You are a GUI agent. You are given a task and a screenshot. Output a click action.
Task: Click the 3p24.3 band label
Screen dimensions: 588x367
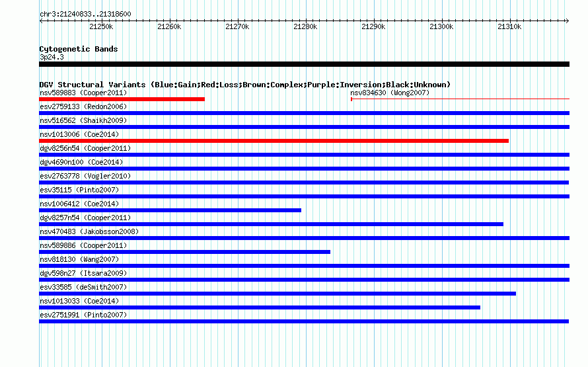[52, 57]
